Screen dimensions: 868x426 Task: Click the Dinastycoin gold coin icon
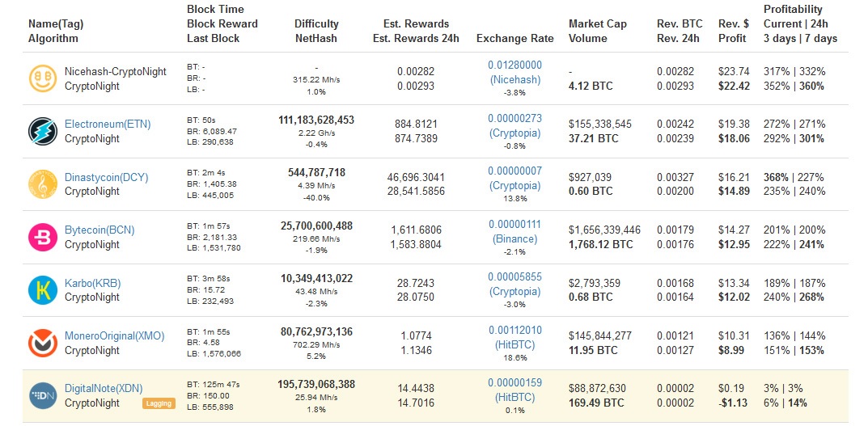(42, 184)
